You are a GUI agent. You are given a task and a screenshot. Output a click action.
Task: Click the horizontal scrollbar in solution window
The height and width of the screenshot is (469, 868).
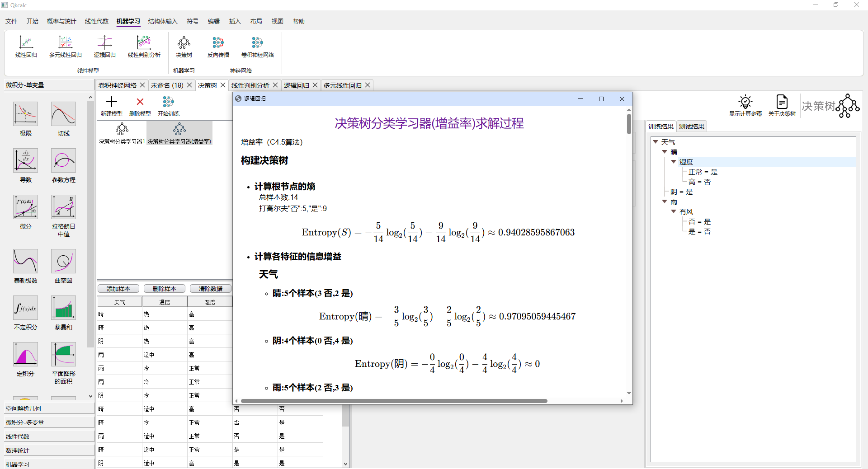click(x=393, y=401)
